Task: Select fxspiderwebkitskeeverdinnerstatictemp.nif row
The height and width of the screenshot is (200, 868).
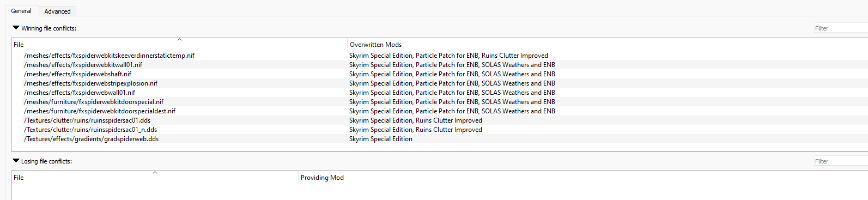Action: tap(439, 56)
